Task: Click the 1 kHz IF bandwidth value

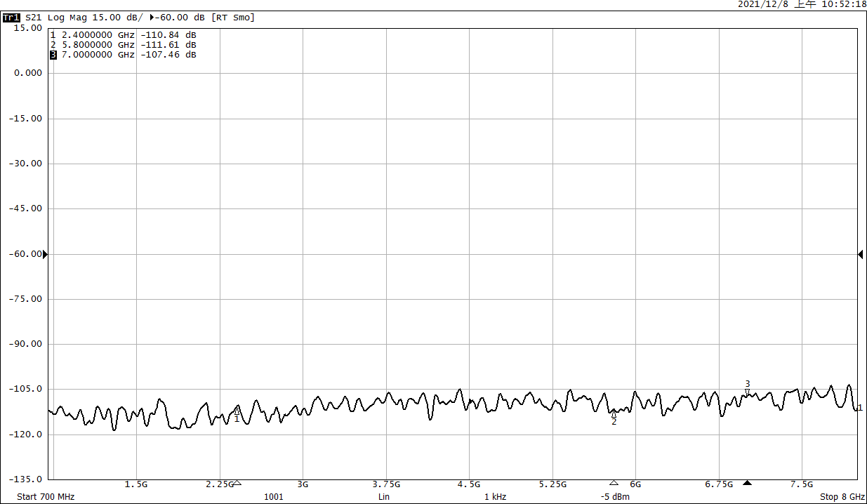Action: pos(495,497)
